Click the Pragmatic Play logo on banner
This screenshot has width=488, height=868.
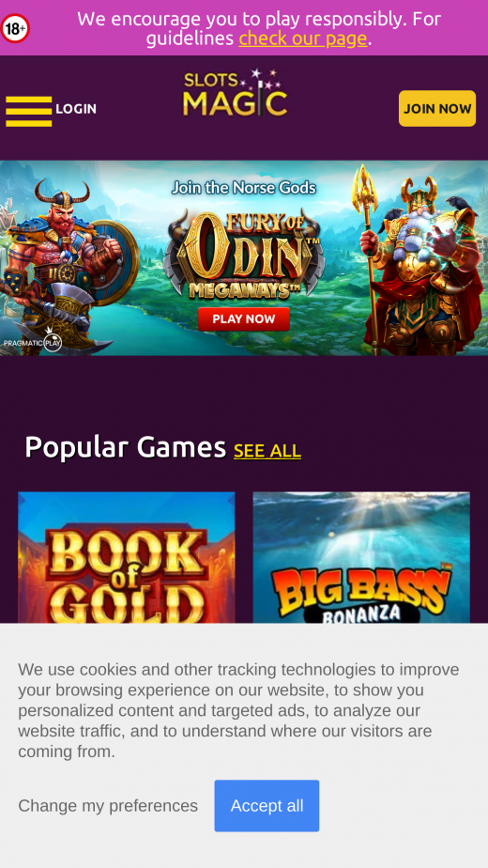point(32,339)
